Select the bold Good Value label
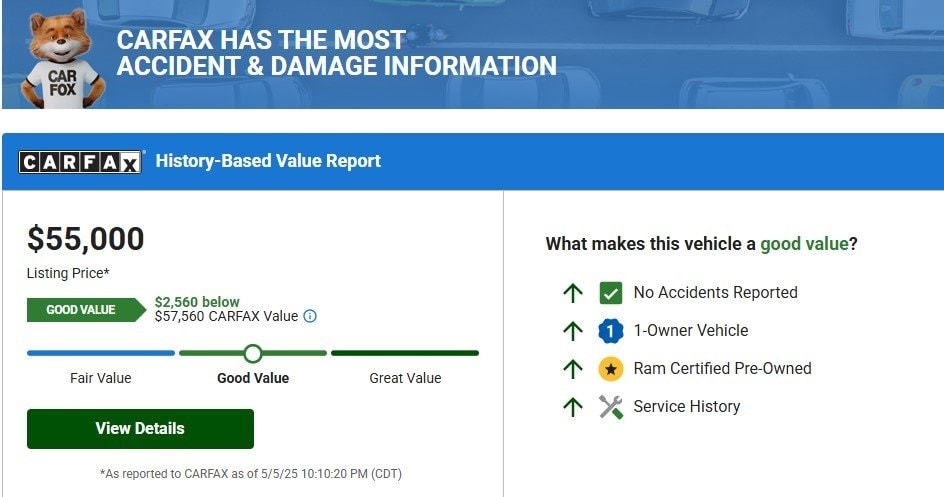 pos(253,378)
